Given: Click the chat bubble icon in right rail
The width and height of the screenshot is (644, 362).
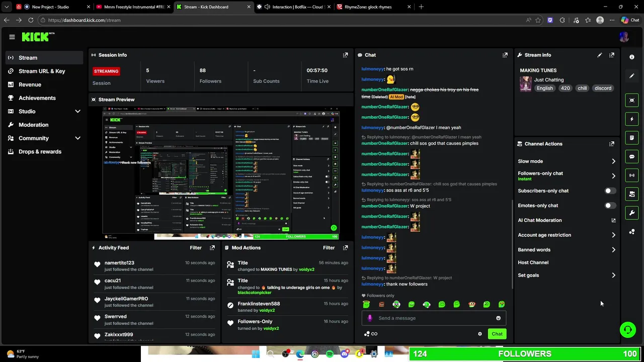Looking at the screenshot, I should click(632, 156).
